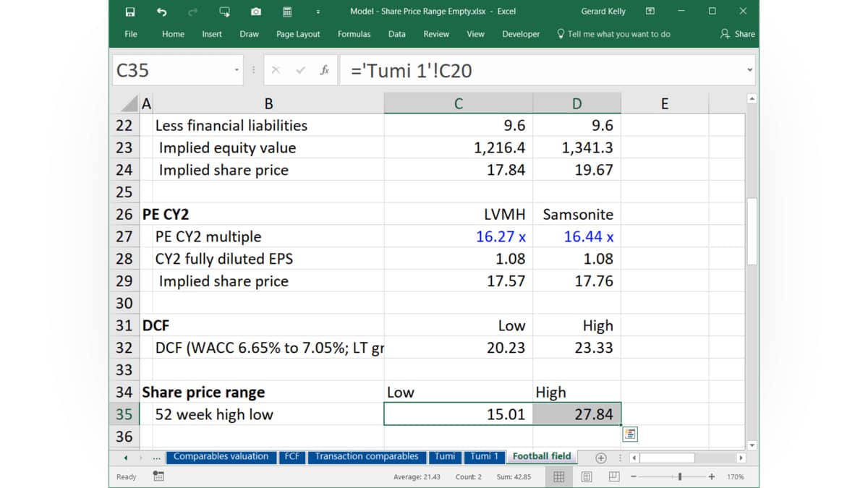Open the Draw ribbon tab
Viewport: 868px width, 488px height.
tap(250, 34)
